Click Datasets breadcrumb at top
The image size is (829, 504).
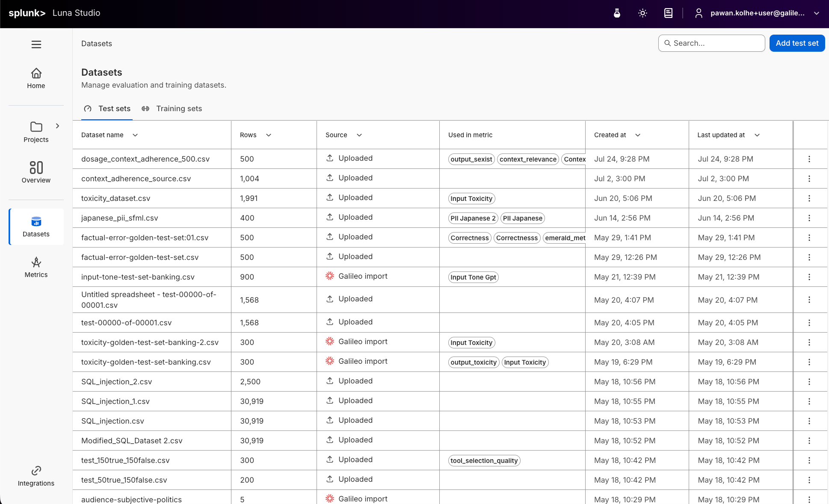(x=97, y=44)
